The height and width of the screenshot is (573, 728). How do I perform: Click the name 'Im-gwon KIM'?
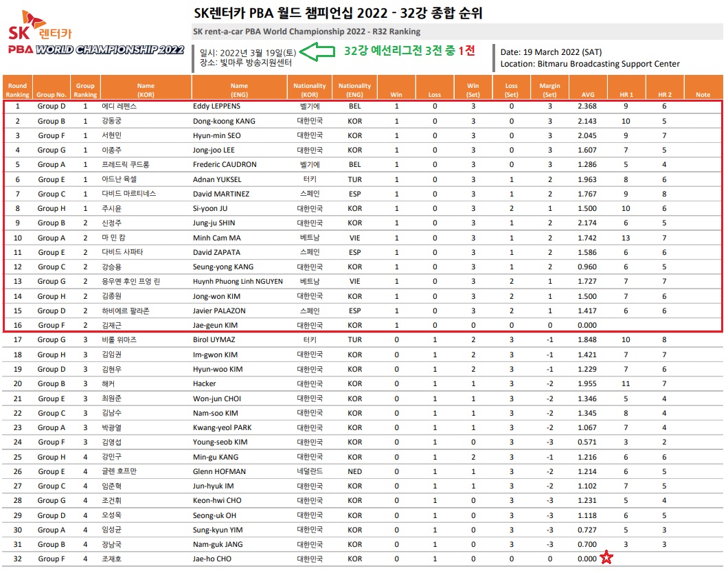(215, 355)
